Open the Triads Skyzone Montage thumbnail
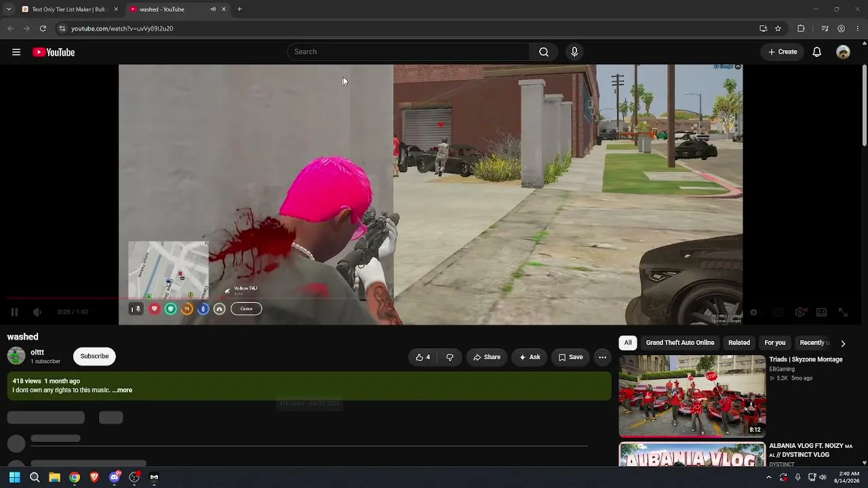Viewport: 868px width, 488px height. pyautogui.click(x=692, y=396)
